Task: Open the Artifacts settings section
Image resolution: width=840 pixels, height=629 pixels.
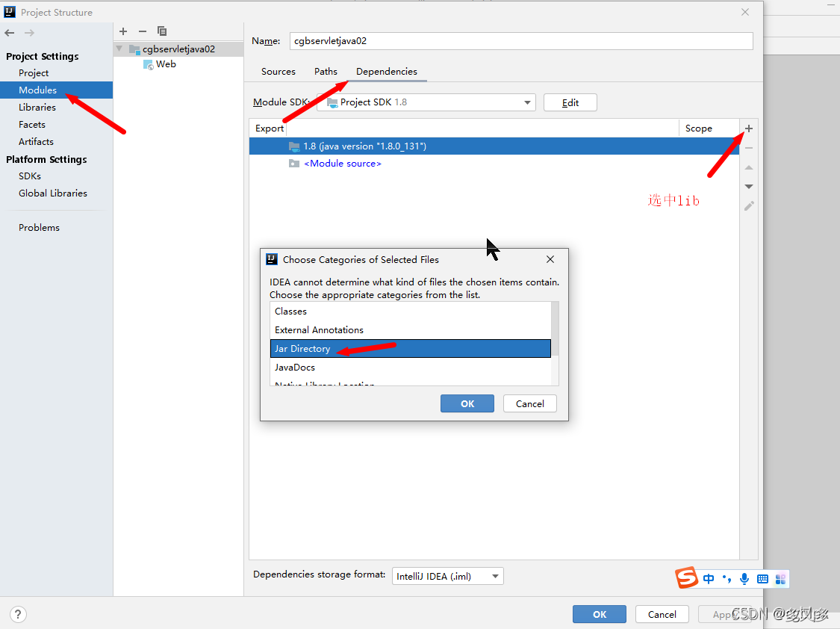Action: pos(36,141)
